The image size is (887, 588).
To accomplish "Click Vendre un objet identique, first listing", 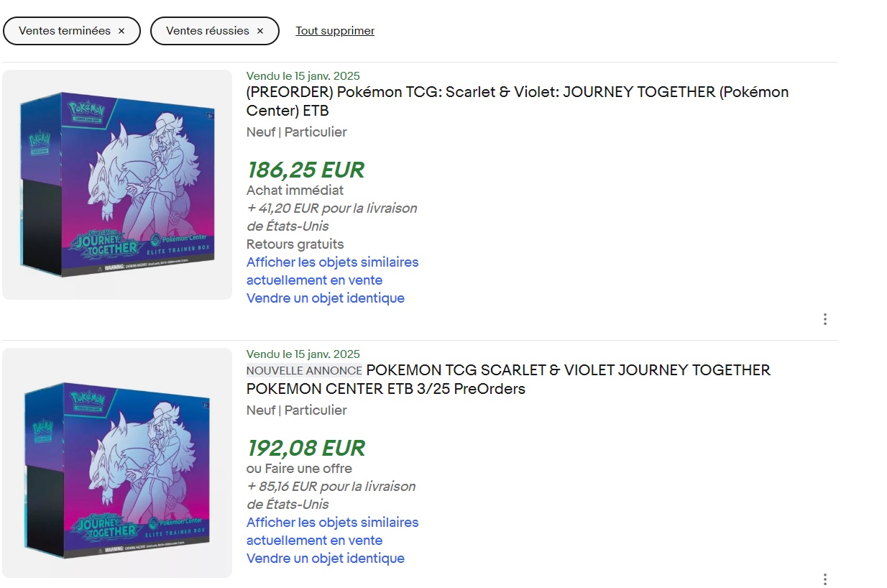I will pyautogui.click(x=326, y=298).
